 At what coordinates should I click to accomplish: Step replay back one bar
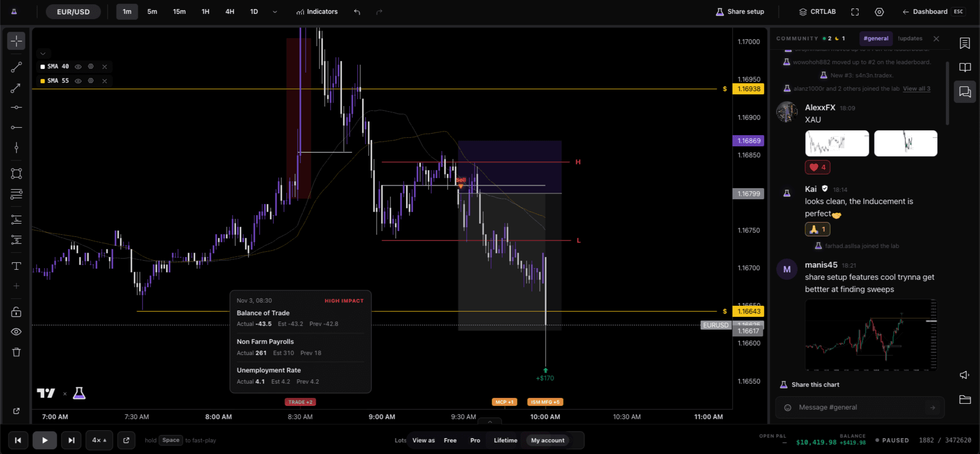[x=18, y=440]
